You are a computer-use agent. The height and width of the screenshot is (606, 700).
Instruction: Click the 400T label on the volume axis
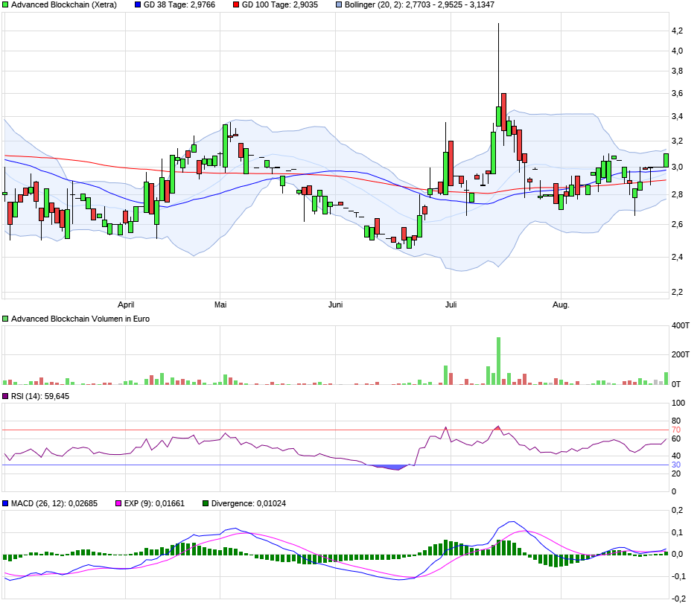680,325
